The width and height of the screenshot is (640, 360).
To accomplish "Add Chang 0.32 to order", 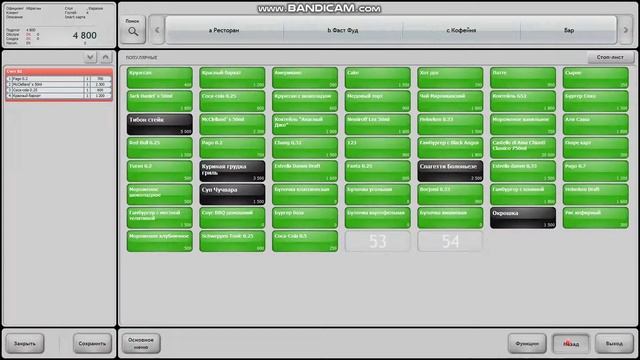I will click(305, 148).
